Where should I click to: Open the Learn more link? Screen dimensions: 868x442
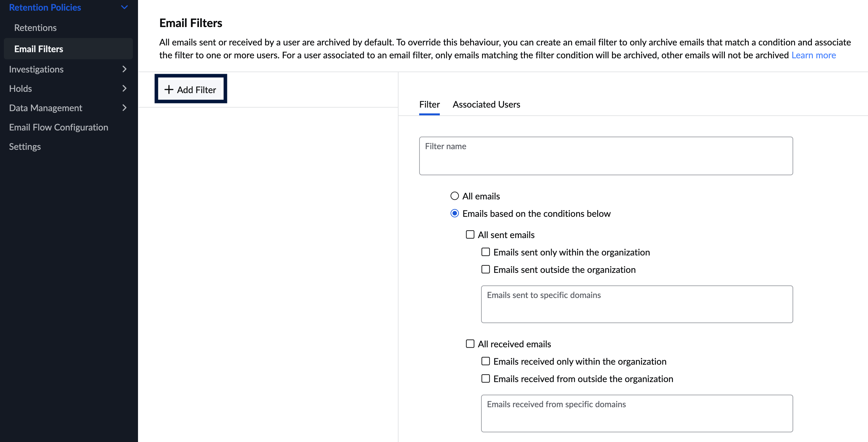[x=814, y=55]
